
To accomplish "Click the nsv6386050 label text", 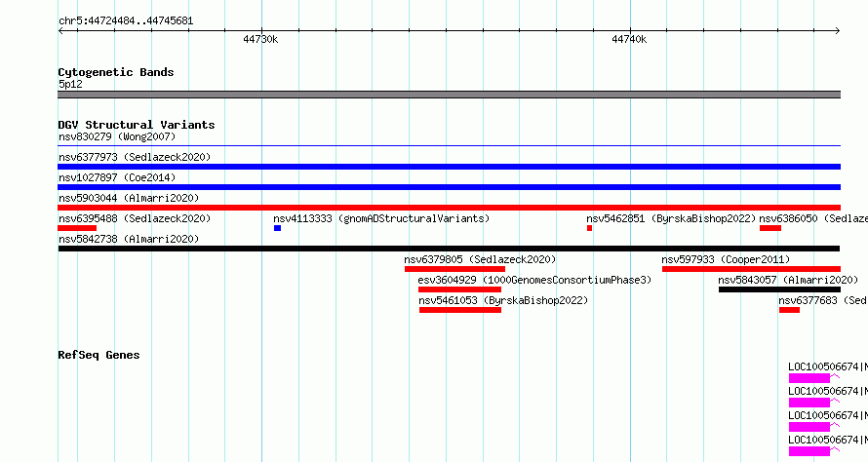I will pos(813,218).
